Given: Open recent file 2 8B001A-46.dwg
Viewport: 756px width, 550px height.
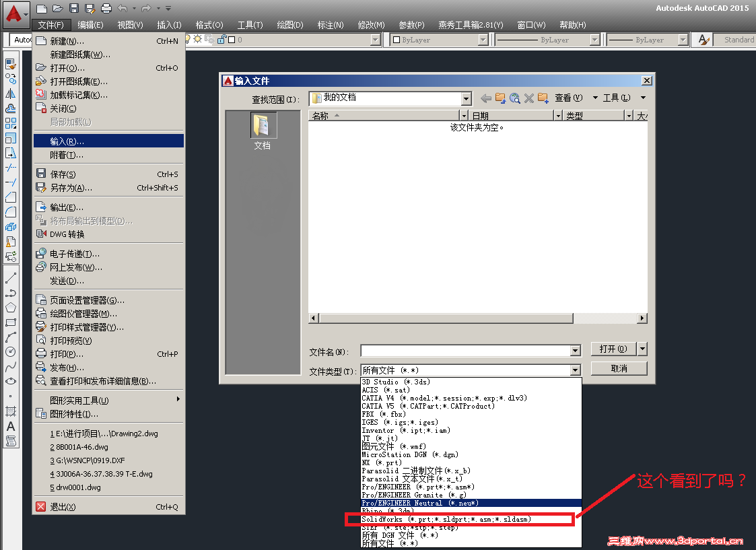Looking at the screenshot, I should point(109,447).
